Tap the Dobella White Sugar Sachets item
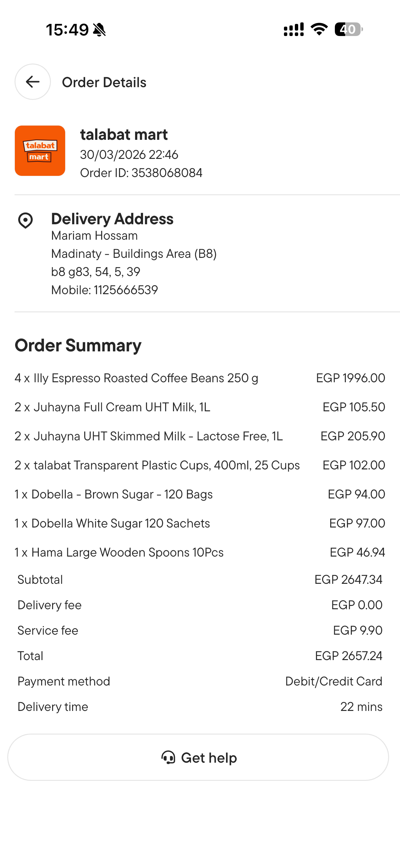The image size is (400, 868). coord(112,523)
